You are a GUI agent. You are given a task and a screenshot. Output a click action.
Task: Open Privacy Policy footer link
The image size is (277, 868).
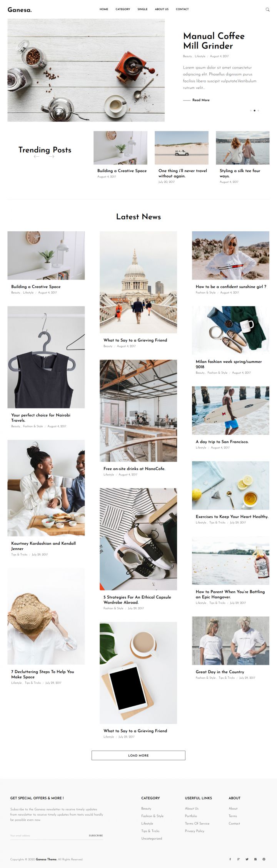(195, 831)
